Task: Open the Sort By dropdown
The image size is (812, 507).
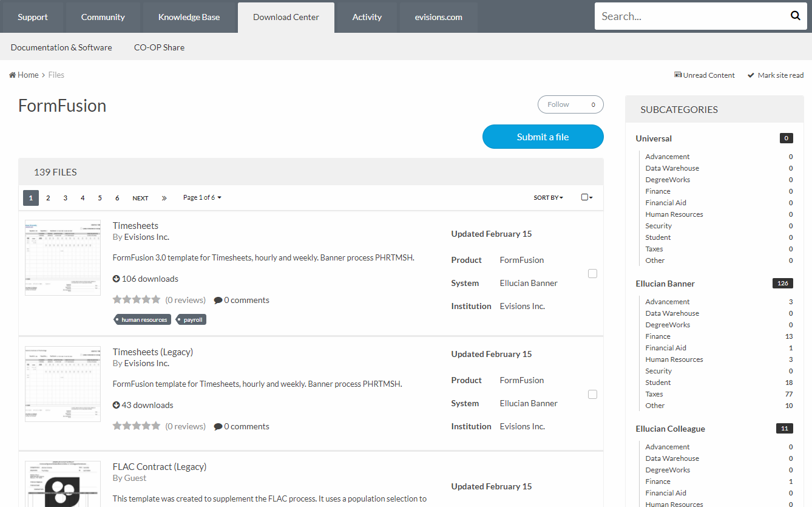Action: pyautogui.click(x=549, y=198)
